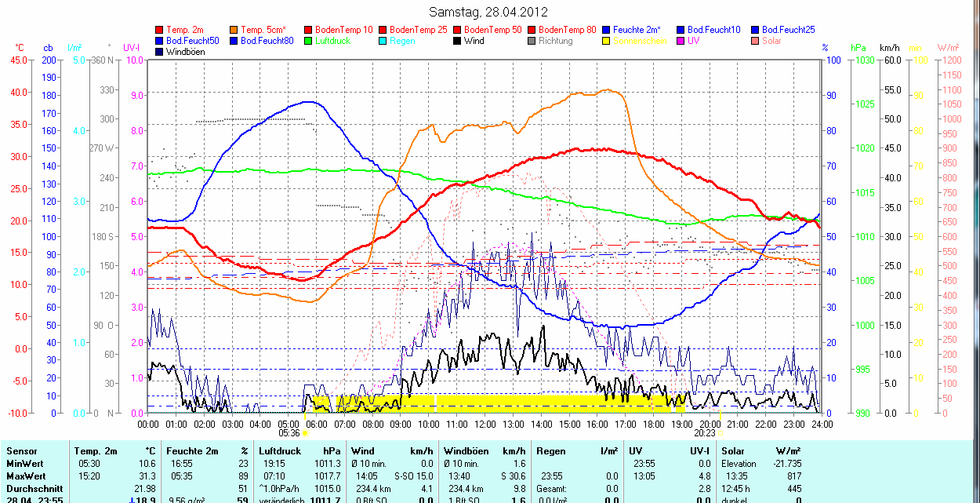This screenshot has width=980, height=503.
Task: Click the yellow Sonnenschein legend swatch
Action: (607, 41)
